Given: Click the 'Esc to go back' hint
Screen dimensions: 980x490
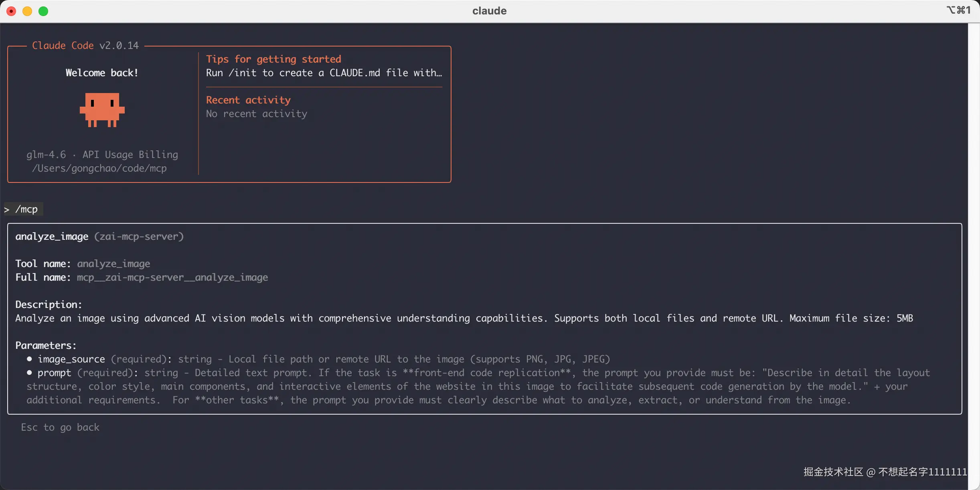Looking at the screenshot, I should point(60,427).
